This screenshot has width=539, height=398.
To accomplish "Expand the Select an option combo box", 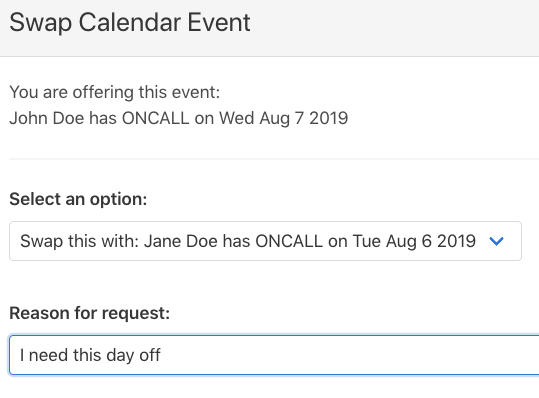I will tap(265, 241).
